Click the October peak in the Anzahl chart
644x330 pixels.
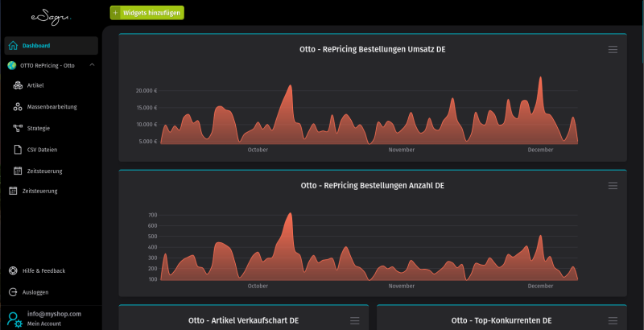[x=288, y=215]
